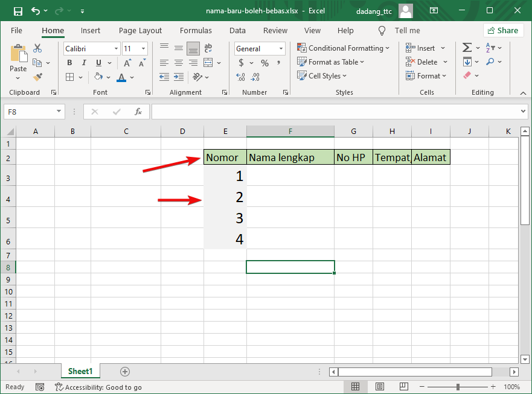Click the Insert Function fx icon
The width and height of the screenshot is (532, 394).
point(138,112)
